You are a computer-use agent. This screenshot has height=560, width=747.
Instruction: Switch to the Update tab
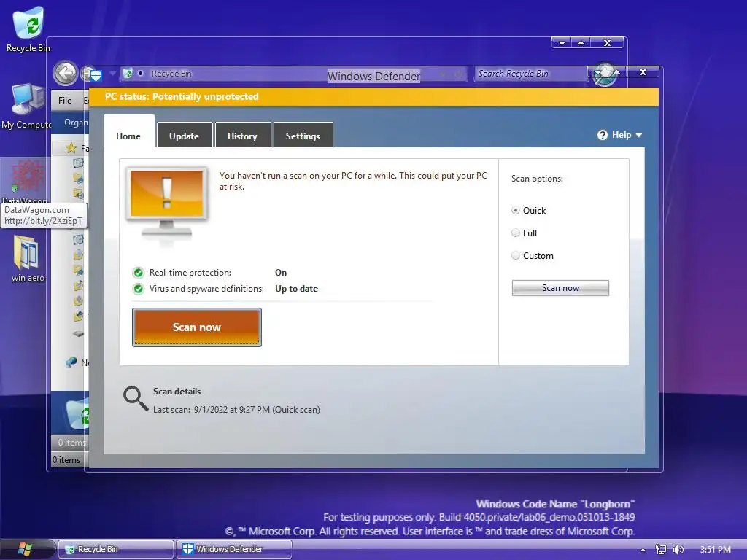[185, 136]
